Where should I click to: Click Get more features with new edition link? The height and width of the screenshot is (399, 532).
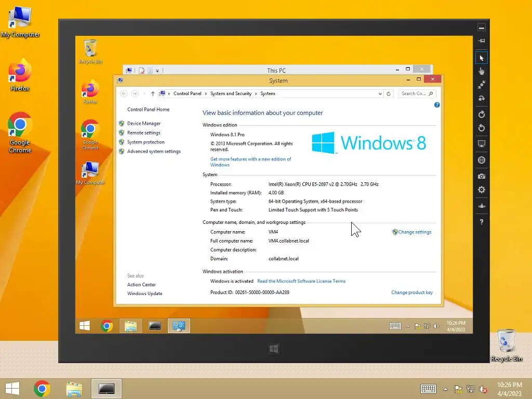click(x=250, y=162)
